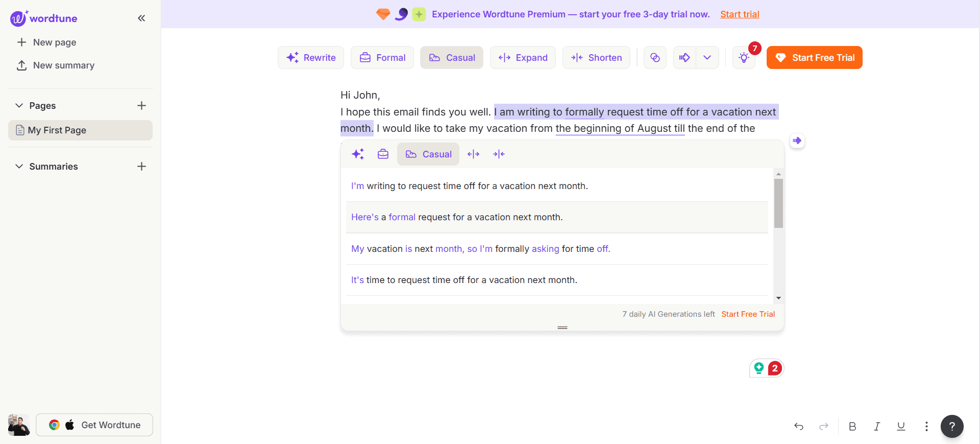Click popup Formal briefcase icon
The width and height of the screenshot is (980, 444).
(x=383, y=154)
